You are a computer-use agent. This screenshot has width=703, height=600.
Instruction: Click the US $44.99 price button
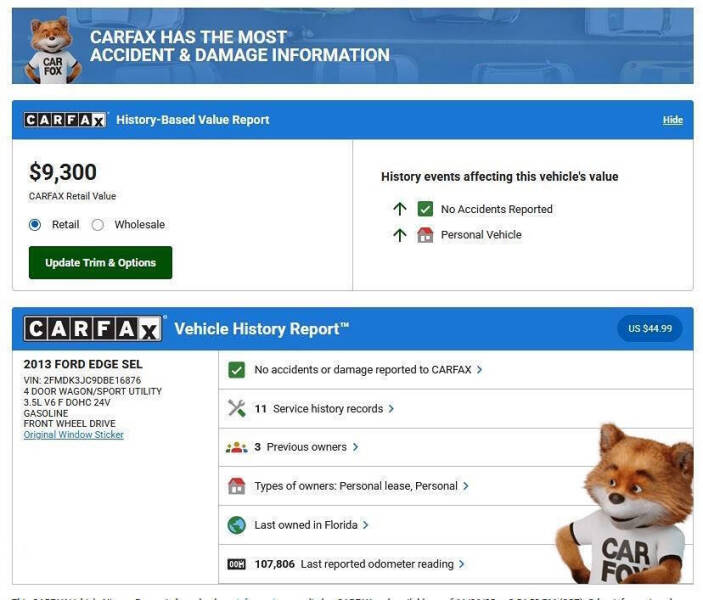650,328
